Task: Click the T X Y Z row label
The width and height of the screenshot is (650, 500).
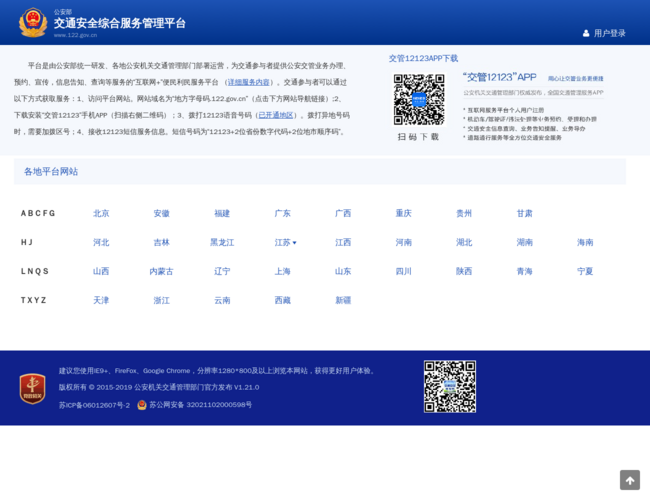Action: click(33, 300)
